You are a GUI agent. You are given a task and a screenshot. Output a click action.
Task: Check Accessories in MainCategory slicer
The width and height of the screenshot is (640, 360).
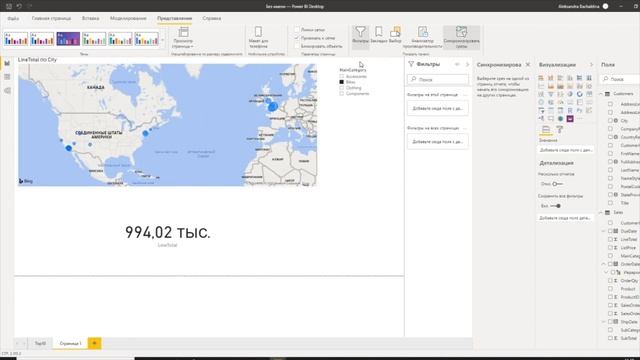342,76
